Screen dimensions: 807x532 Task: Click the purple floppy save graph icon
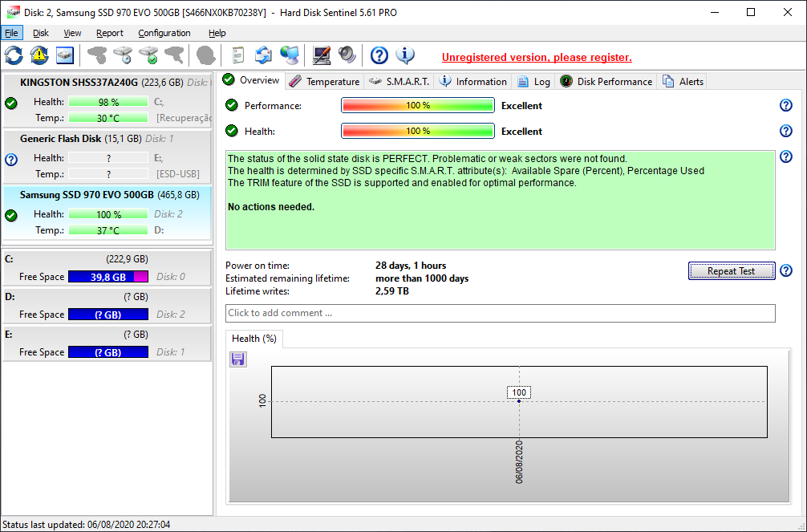pos(237,359)
